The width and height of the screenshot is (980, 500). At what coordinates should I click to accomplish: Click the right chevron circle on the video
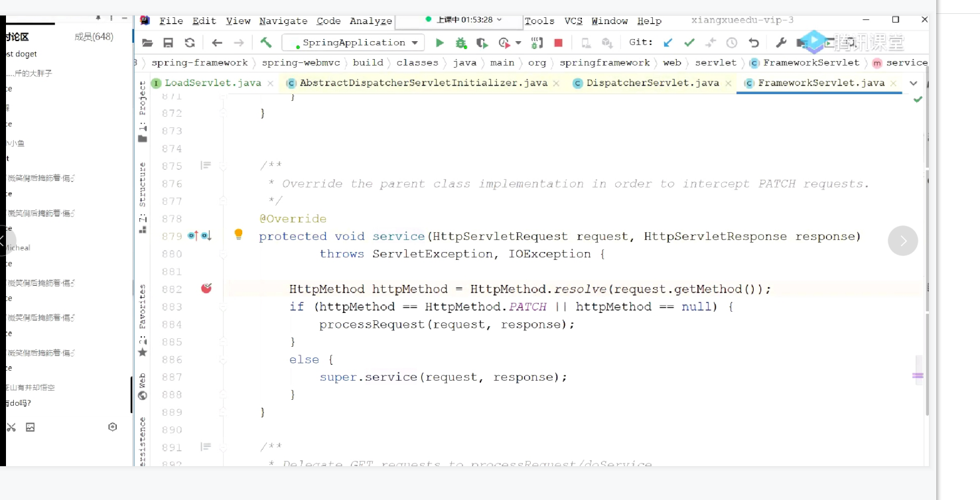903,241
